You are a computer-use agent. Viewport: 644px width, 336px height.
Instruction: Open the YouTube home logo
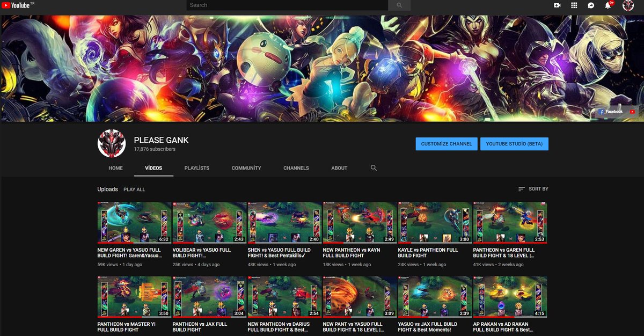point(17,5)
